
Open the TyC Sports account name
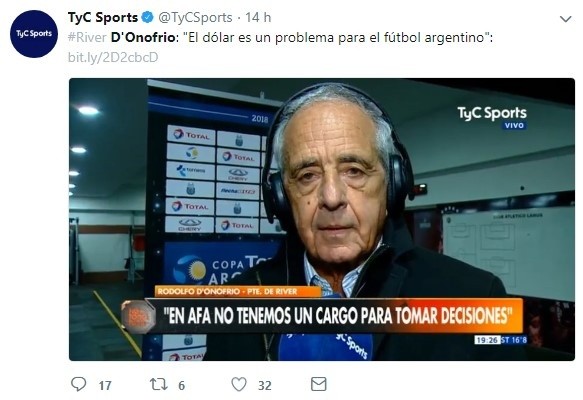click(103, 17)
